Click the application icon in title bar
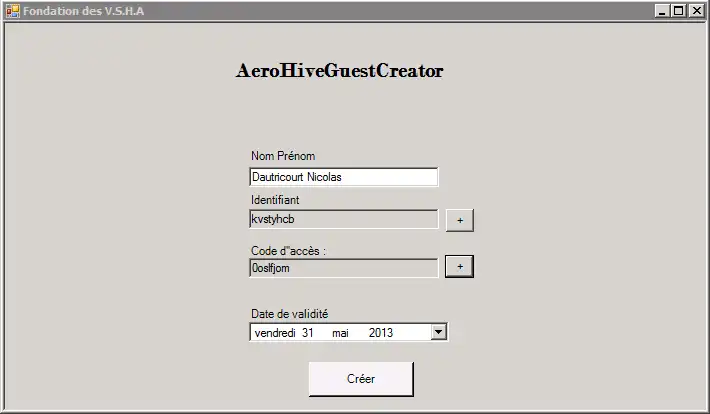This screenshot has width=710, height=414. pyautogui.click(x=13, y=11)
